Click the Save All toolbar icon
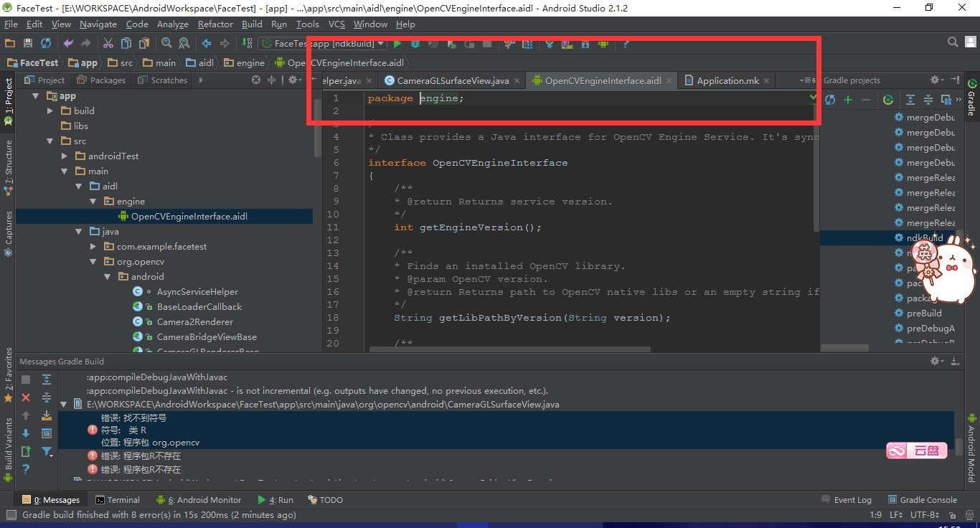980x528 pixels. coord(28,44)
